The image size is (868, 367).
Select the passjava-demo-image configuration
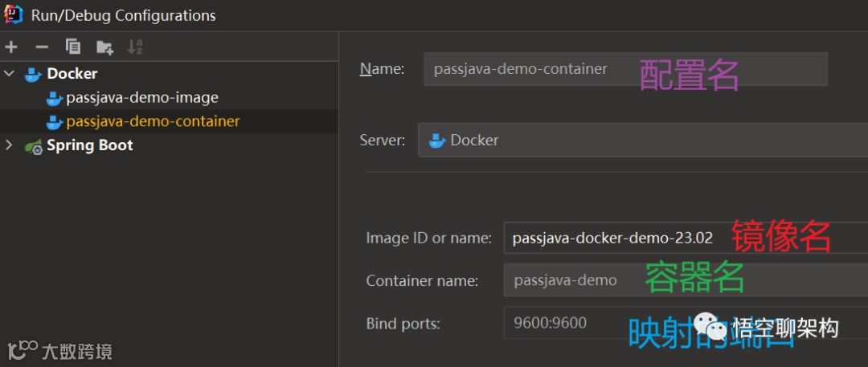tap(142, 98)
